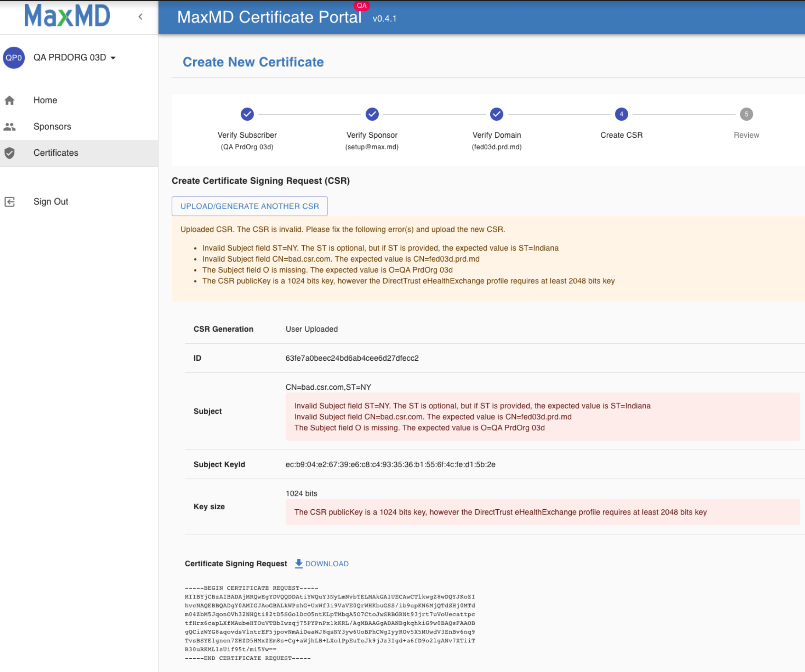805x672 pixels.
Task: Click the Sign Out arrow icon
Action: pyautogui.click(x=10, y=202)
